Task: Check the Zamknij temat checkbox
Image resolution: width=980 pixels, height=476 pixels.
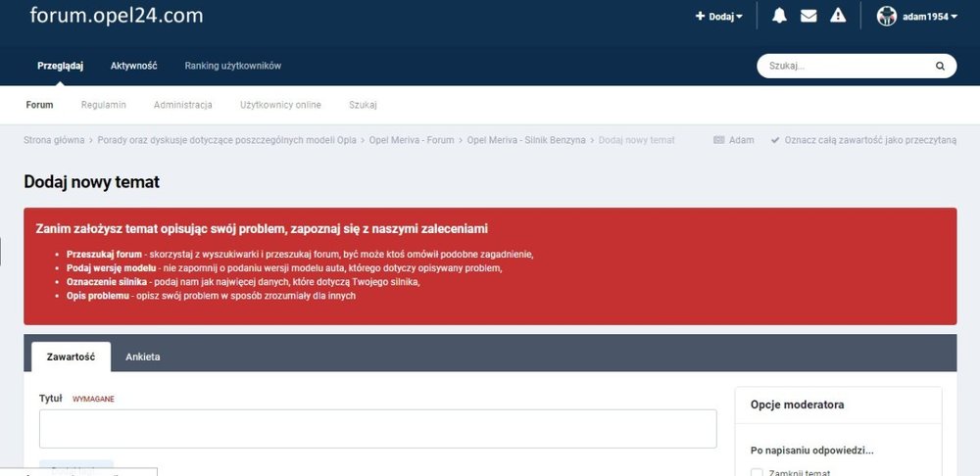Action: pos(757,473)
